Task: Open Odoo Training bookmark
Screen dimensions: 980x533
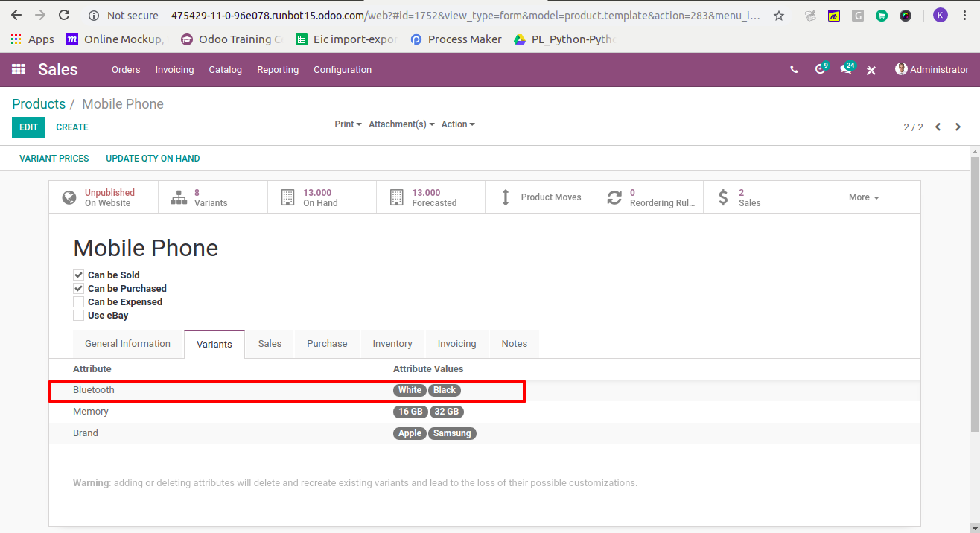Action: 232,39
